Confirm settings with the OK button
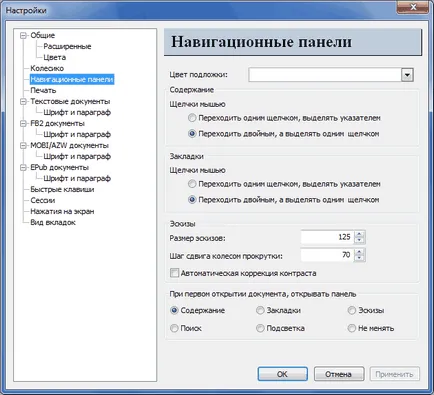This screenshot has width=434, height=395. click(282, 374)
